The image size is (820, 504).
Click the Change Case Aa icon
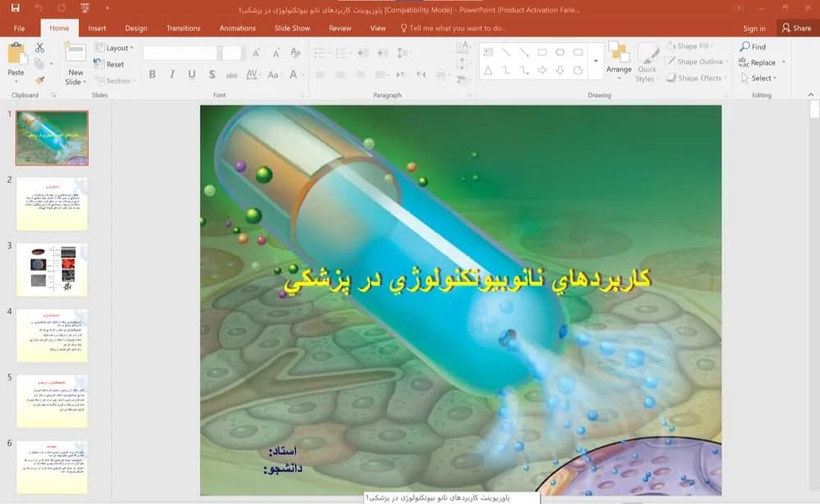pos(272,75)
